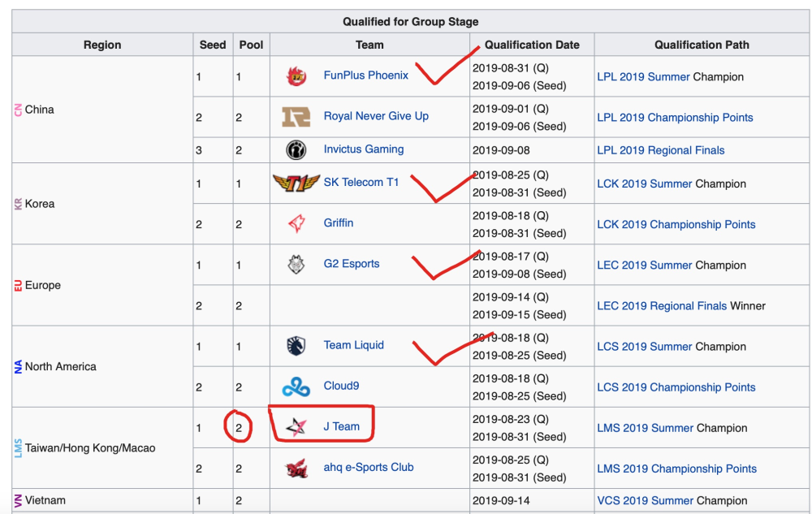Viewport: 812px width, 514px height.
Task: Open the FunPlus Phoenix team link
Action: click(365, 76)
